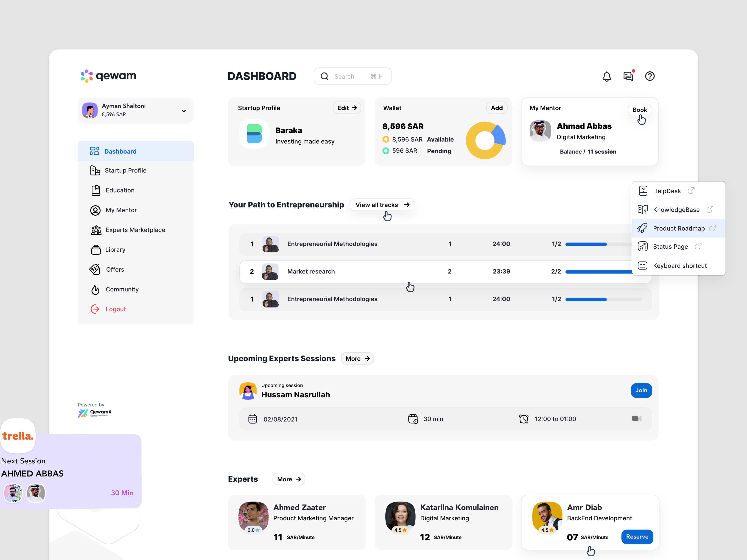This screenshot has width=747, height=560.
Task: Choose Keyboard shortcut menu entry
Action: pos(679,266)
